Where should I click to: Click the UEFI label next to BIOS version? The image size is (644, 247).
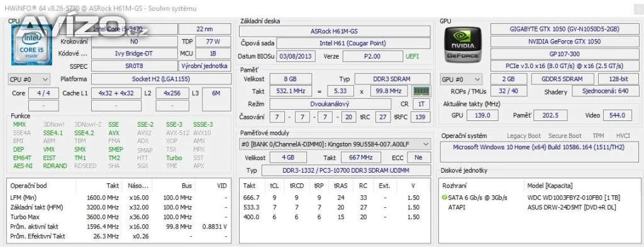[x=413, y=56]
